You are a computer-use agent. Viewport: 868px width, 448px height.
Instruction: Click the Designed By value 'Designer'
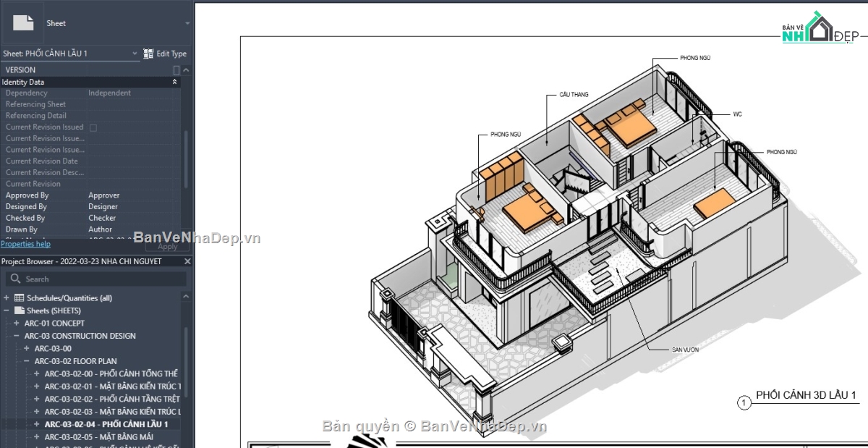tap(103, 207)
